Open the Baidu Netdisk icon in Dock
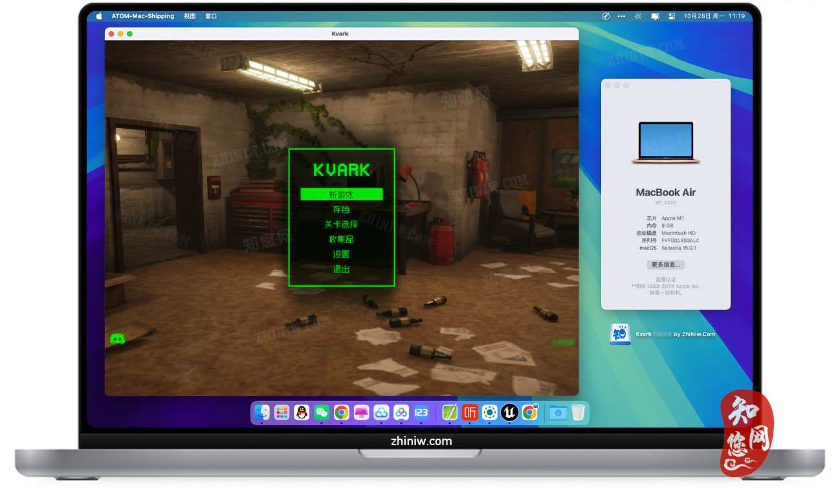 (401, 412)
